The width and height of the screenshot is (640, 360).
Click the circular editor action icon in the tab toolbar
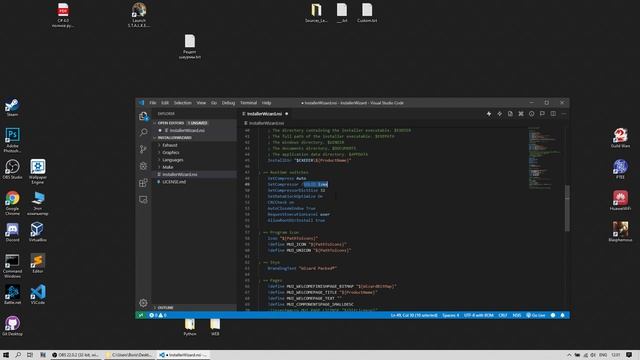coord(531,114)
